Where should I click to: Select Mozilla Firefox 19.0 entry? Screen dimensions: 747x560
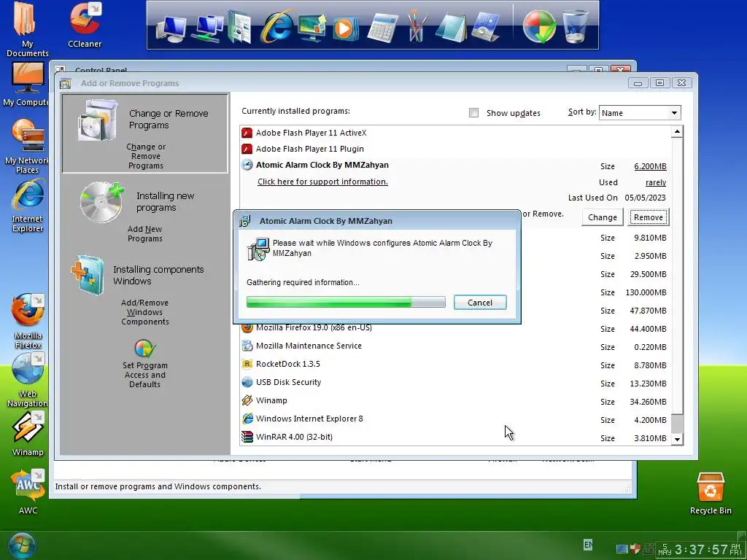click(455, 328)
